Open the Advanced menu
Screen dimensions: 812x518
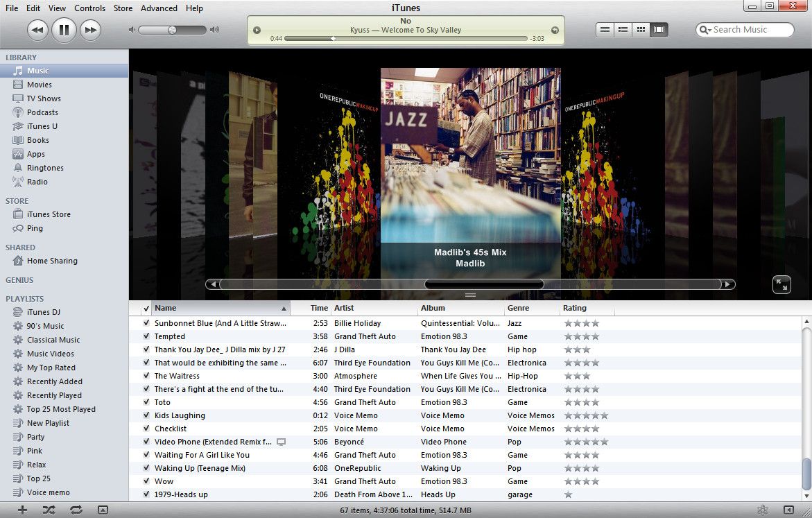(159, 8)
